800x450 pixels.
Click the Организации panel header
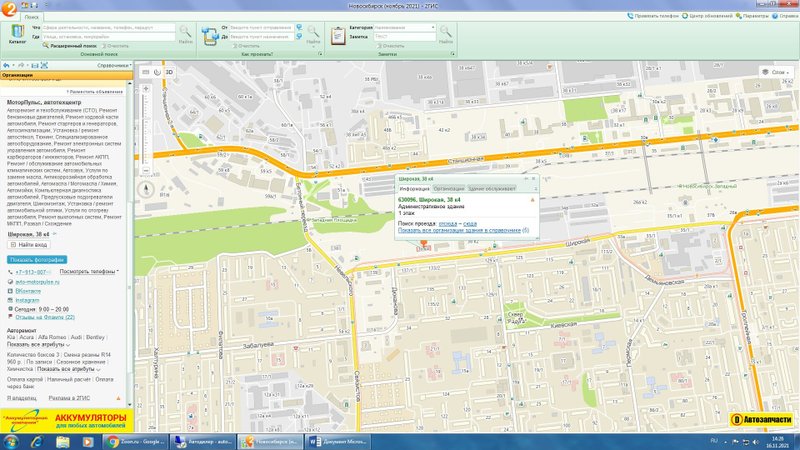(66, 75)
